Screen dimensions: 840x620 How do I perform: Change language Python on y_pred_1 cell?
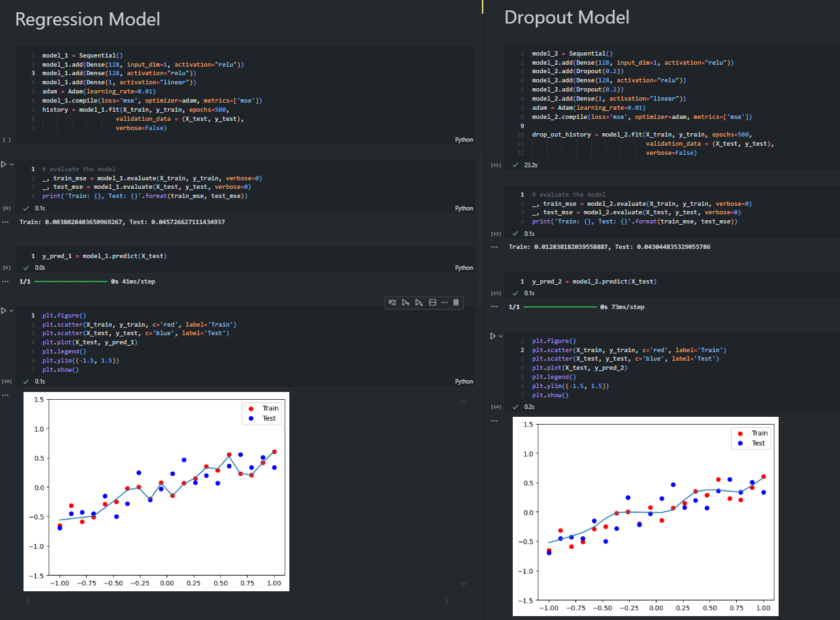464,268
